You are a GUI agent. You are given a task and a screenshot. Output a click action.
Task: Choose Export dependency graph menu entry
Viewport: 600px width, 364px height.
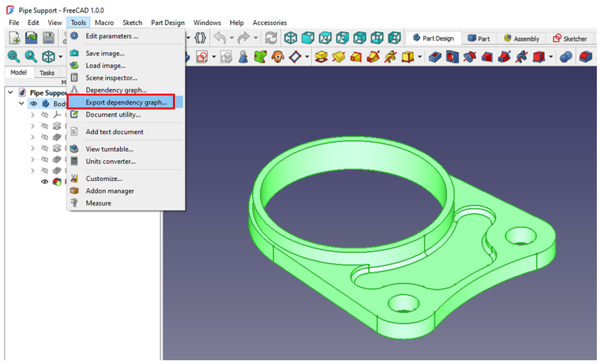pos(126,102)
